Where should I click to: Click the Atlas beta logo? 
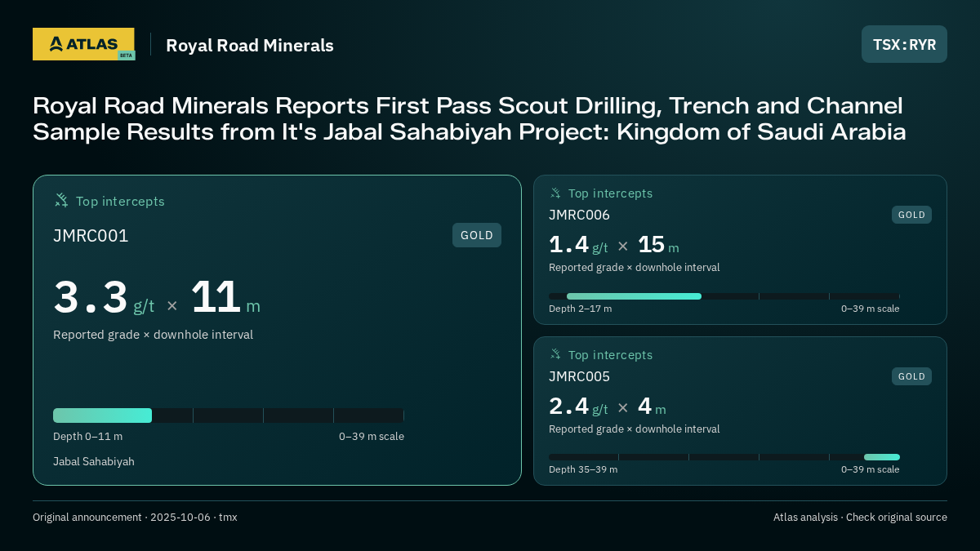pyautogui.click(x=83, y=44)
